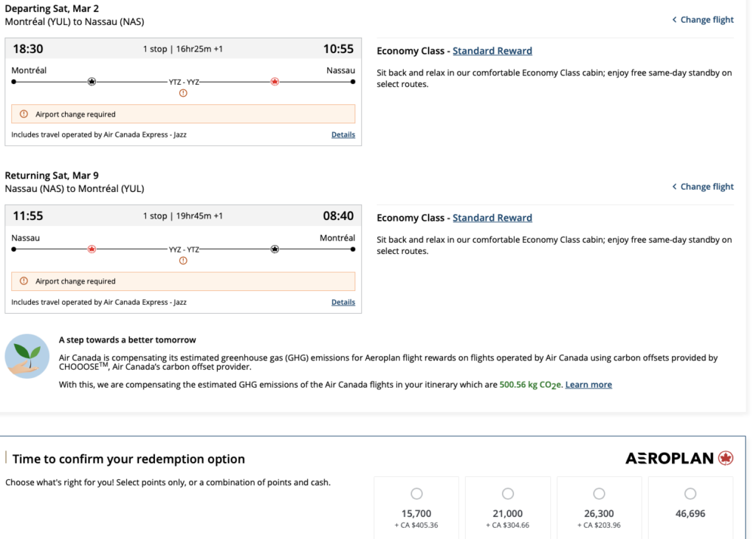Click the plant in hand carbon offset icon
756x539 pixels.
(x=27, y=357)
